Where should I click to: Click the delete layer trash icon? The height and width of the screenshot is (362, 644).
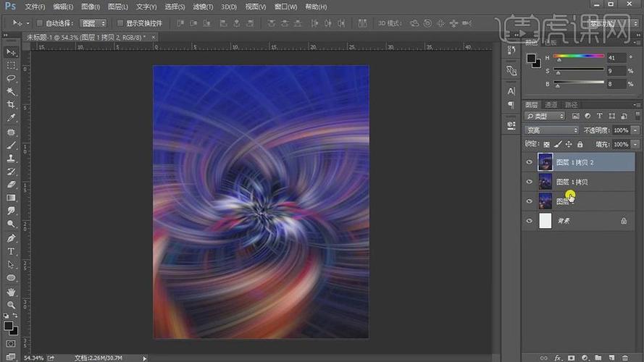(625, 358)
